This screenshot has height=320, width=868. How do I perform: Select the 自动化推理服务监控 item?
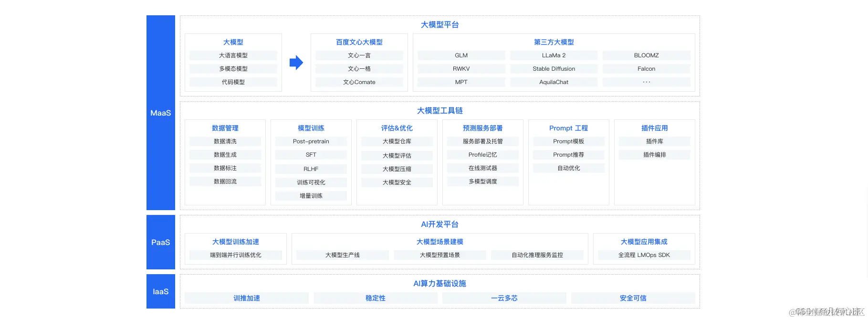click(x=537, y=255)
